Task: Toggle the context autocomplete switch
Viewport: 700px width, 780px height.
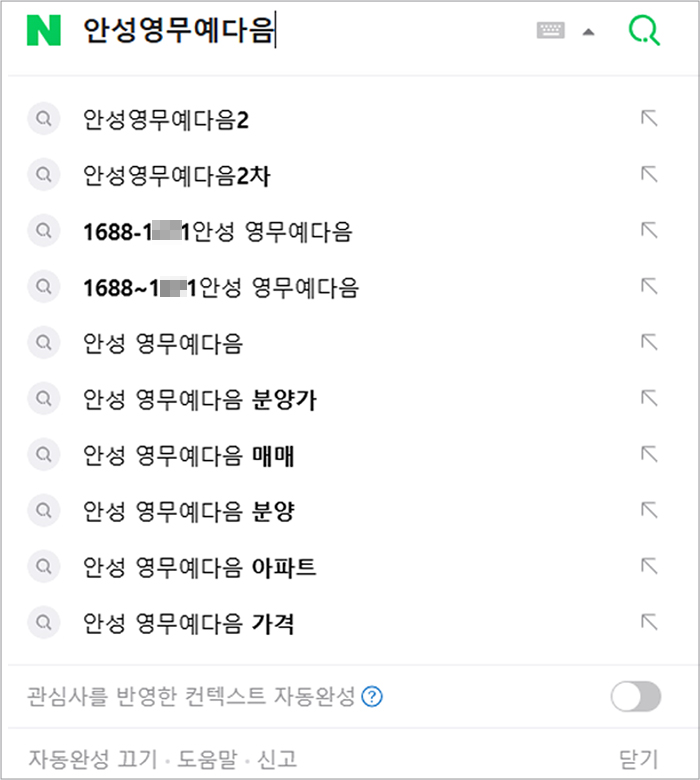Action: click(636, 697)
